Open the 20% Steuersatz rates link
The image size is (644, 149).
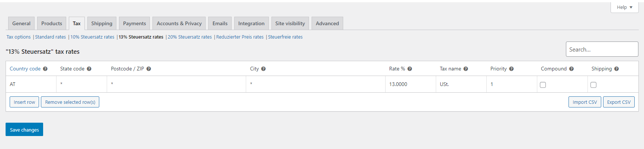pos(190,37)
